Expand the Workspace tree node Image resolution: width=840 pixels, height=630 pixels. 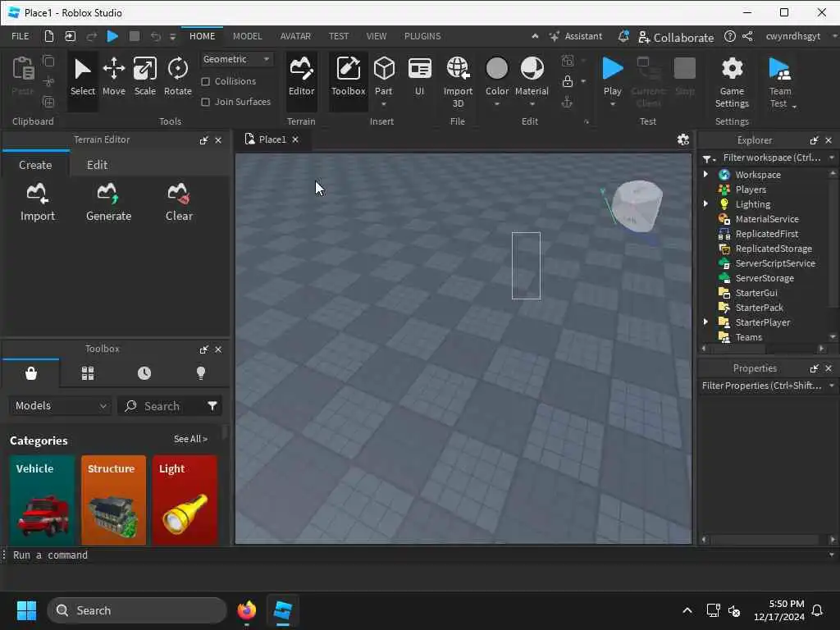point(705,175)
